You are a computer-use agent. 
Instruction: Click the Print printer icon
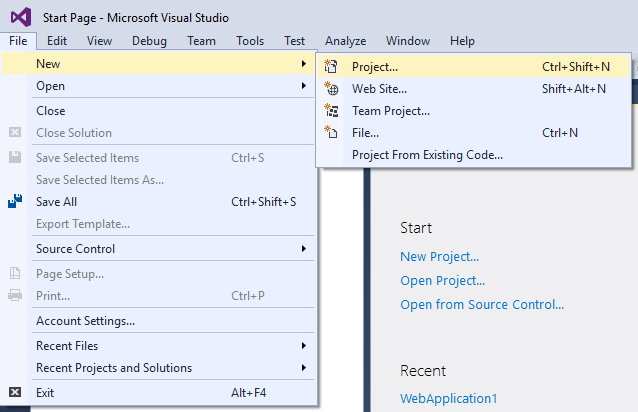click(15, 295)
